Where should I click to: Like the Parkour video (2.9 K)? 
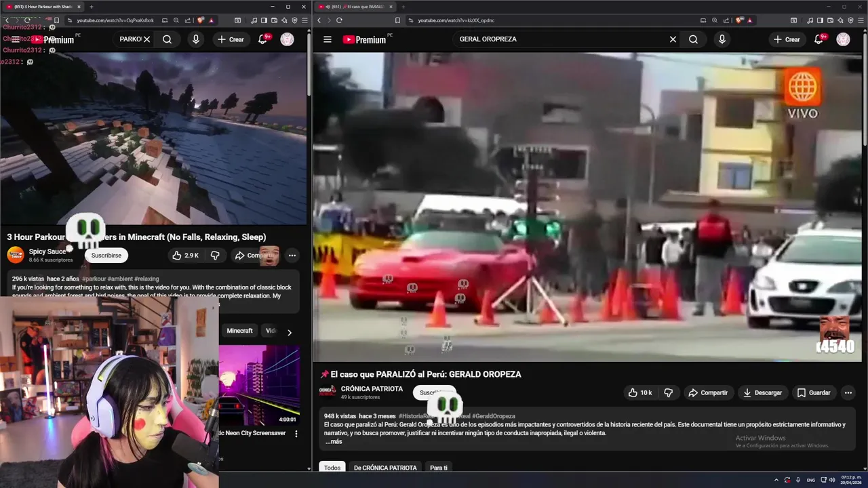185,256
